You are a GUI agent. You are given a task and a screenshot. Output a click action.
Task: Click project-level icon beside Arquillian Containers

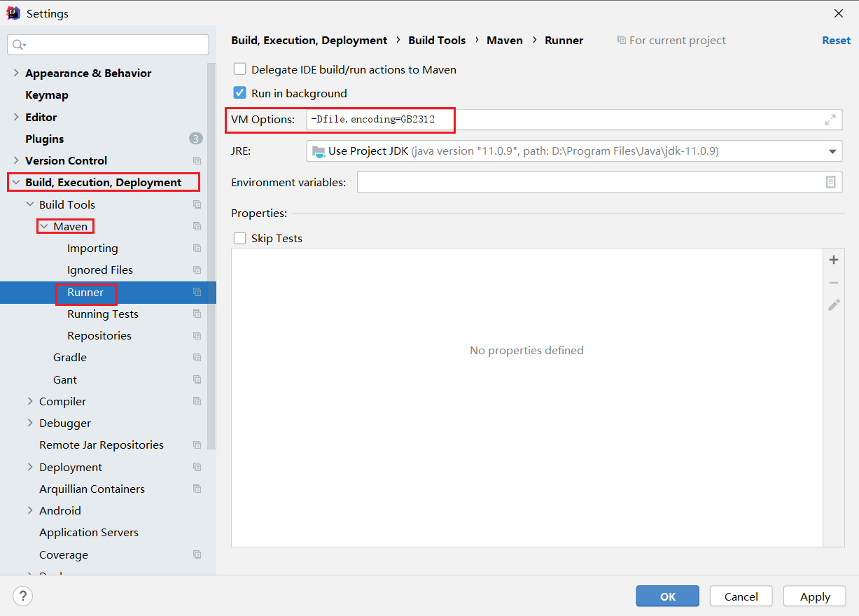point(197,489)
